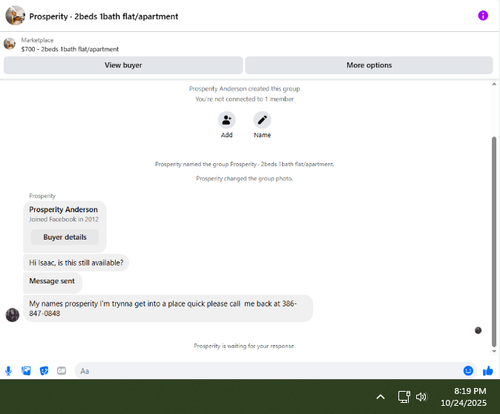Send a thumbs-up like

coord(488,371)
